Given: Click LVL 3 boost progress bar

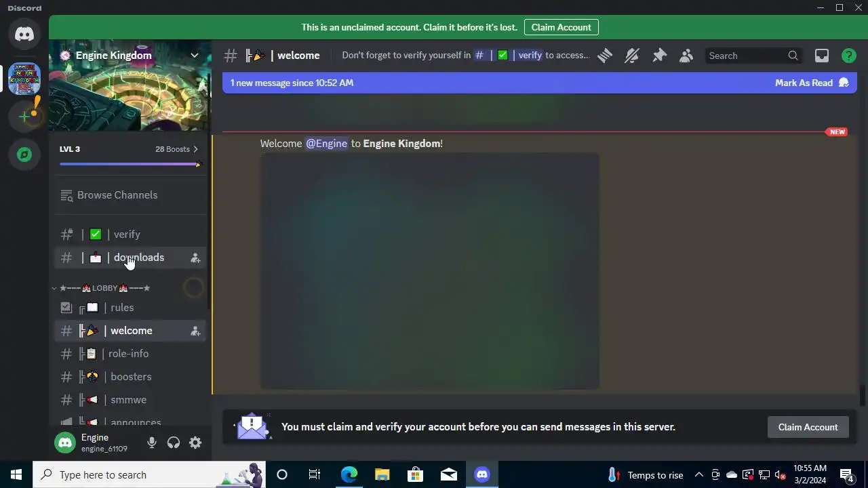Looking at the screenshot, I should click(130, 164).
